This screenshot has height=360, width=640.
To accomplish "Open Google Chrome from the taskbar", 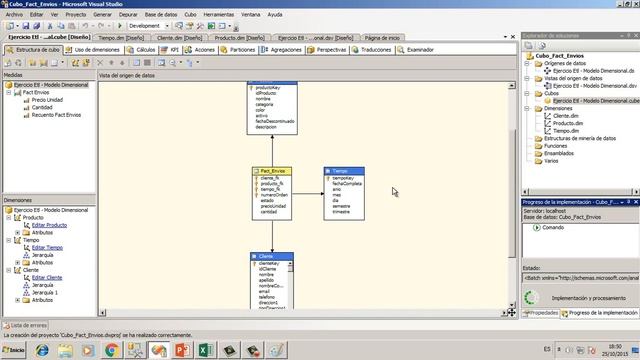I will (x=112, y=350).
